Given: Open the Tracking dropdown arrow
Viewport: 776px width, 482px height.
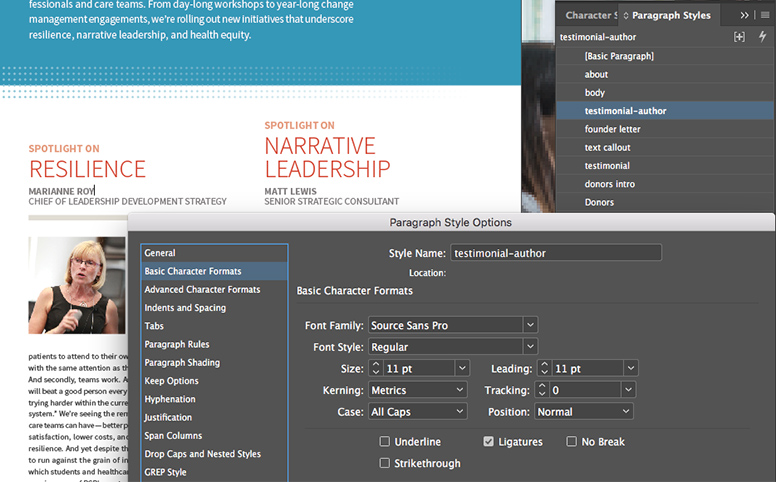Looking at the screenshot, I should click(x=628, y=390).
